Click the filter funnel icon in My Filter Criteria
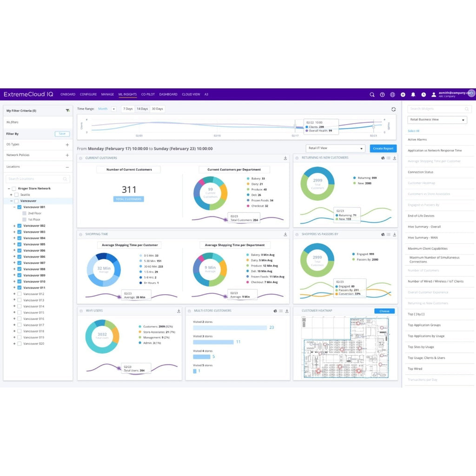476x476 pixels. click(68, 111)
